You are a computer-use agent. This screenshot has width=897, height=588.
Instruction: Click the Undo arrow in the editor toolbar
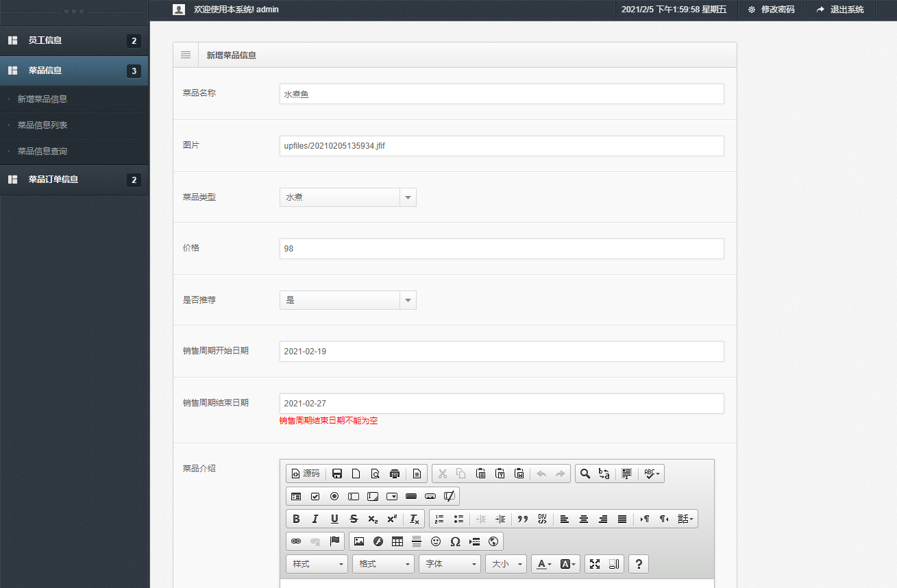point(543,473)
